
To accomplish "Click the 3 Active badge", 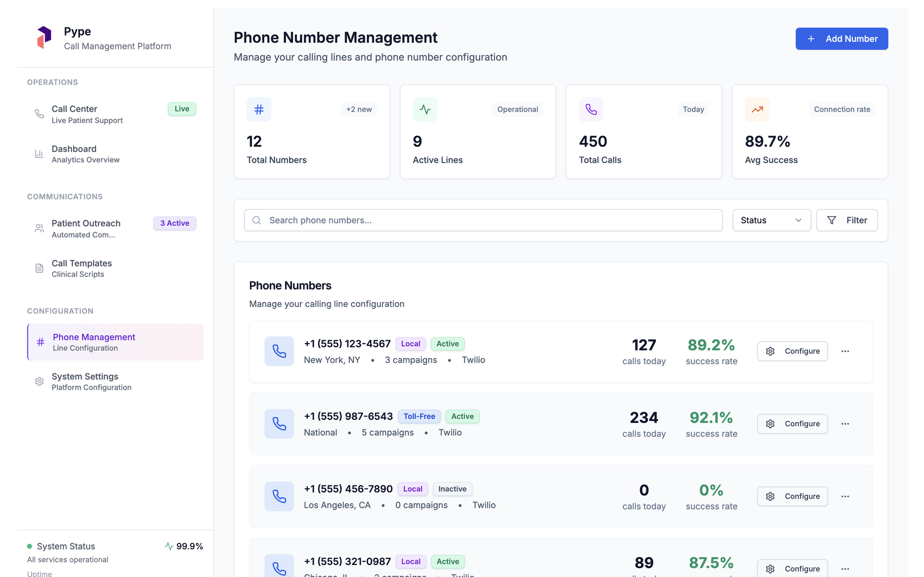I will pos(175,224).
